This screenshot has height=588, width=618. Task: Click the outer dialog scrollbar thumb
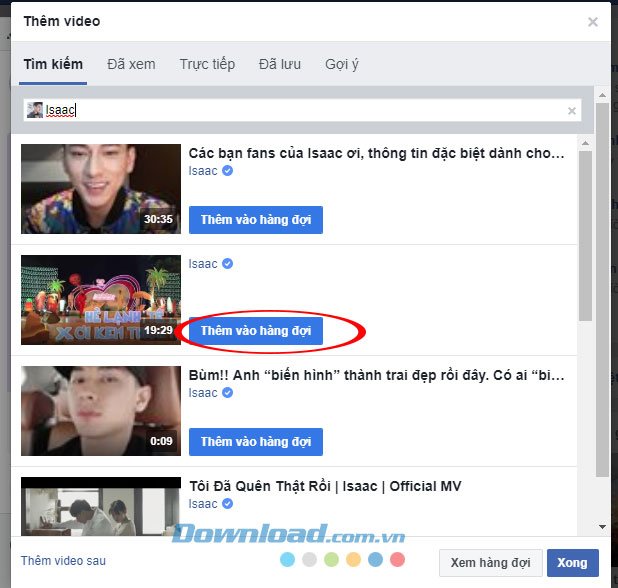pyautogui.click(x=602, y=290)
